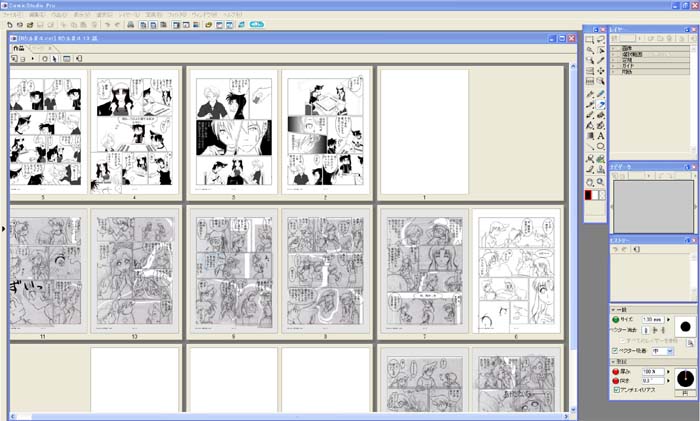Select the white background color swatch
Image resolution: width=700 pixels, height=421 pixels.
(596, 195)
